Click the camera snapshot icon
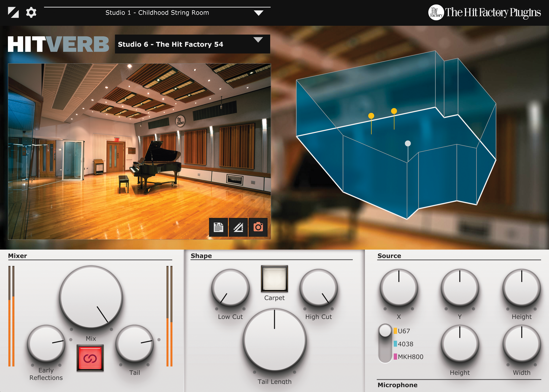Screen dimensions: 549x392 coord(258,227)
